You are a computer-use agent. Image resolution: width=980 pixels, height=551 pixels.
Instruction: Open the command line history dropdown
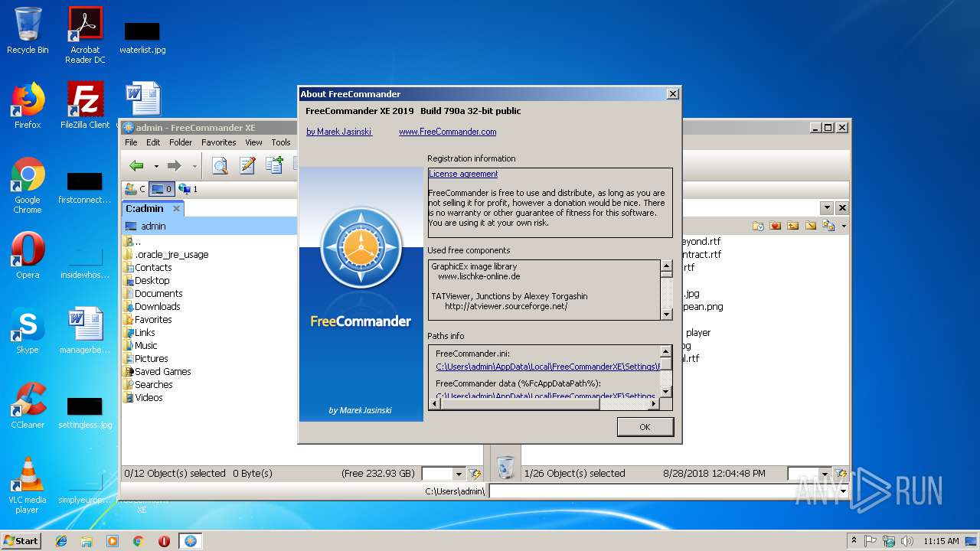[x=844, y=491]
